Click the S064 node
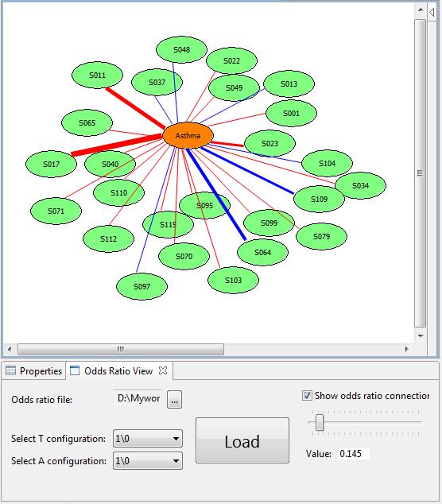442x504 pixels. click(x=262, y=252)
